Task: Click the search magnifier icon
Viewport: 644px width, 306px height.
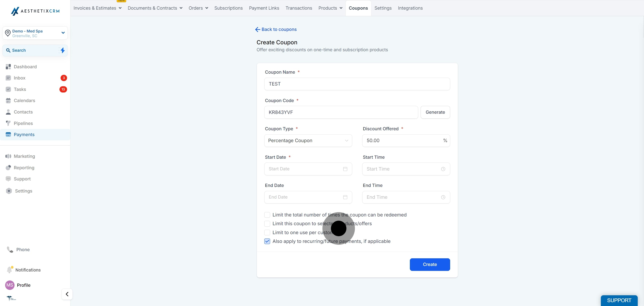Action: pos(8,50)
